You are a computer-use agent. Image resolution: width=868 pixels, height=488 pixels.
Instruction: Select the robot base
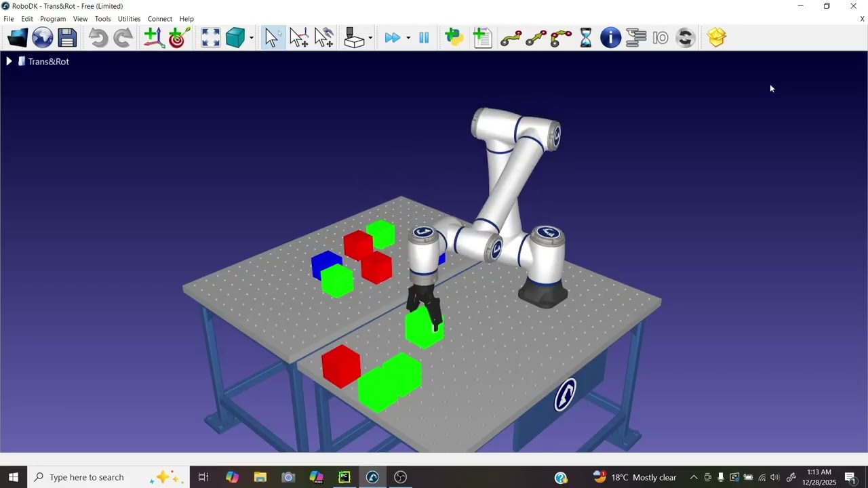click(x=543, y=293)
